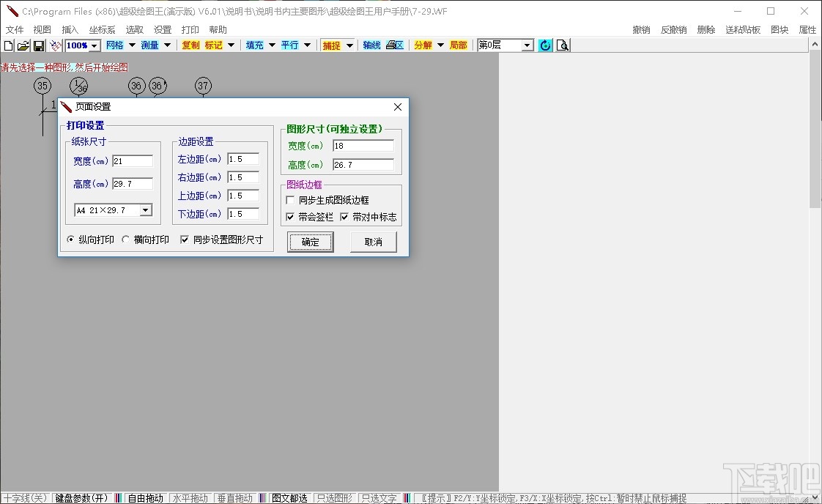Open the 设置 menu
Screen dimensions: 822x504
point(163,30)
